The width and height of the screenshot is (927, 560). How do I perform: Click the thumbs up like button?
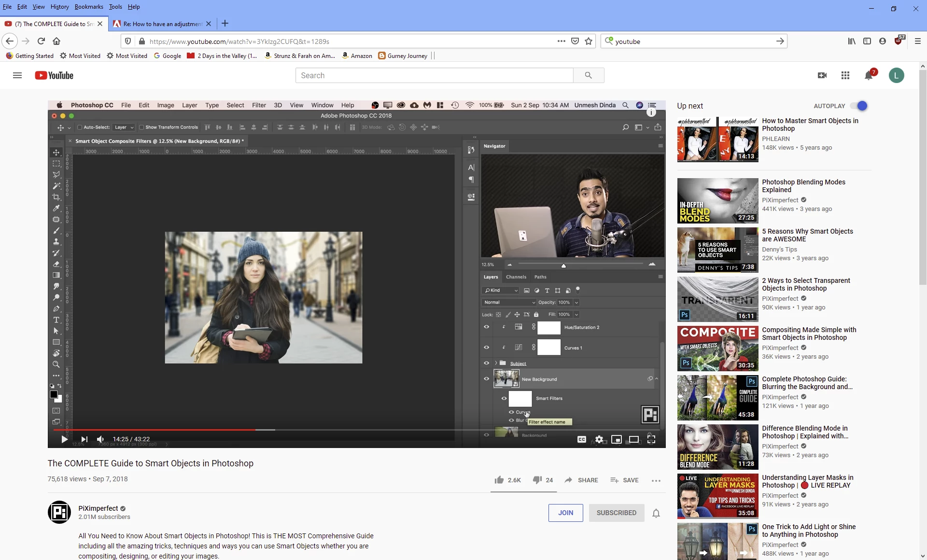click(x=499, y=480)
